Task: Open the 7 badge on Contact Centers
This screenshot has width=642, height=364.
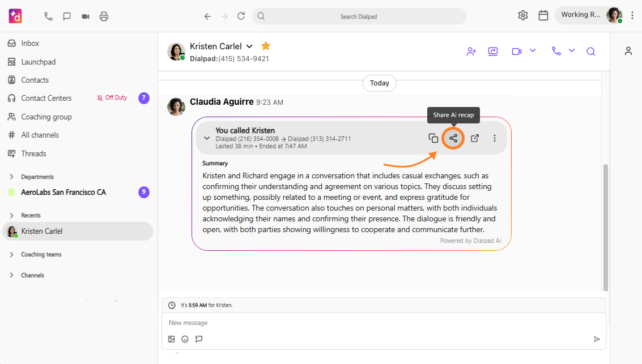Action: 144,98
